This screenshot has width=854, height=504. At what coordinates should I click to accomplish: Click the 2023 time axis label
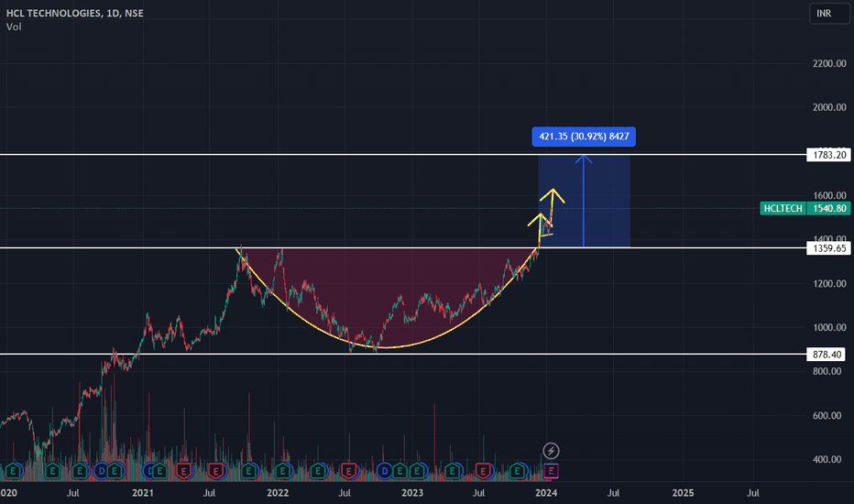412,493
